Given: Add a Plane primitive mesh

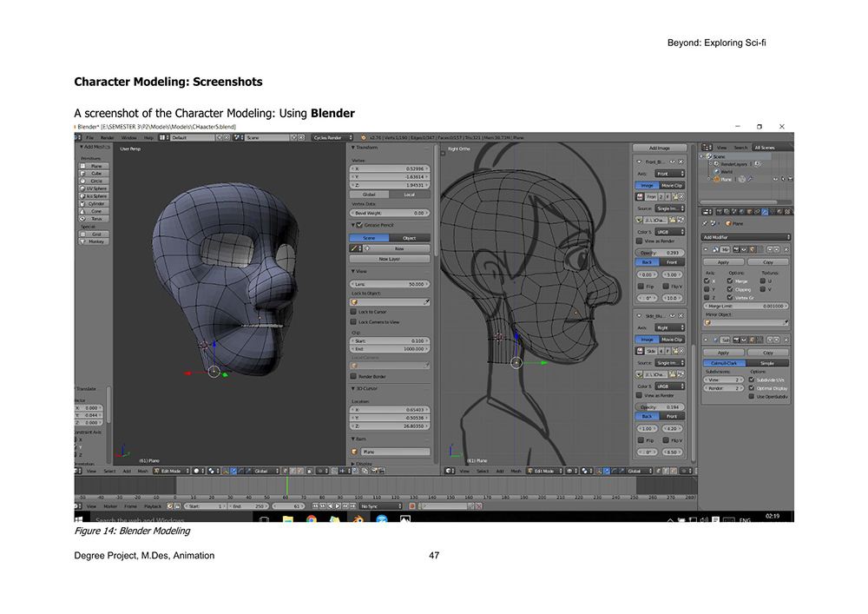Looking at the screenshot, I should (94, 166).
